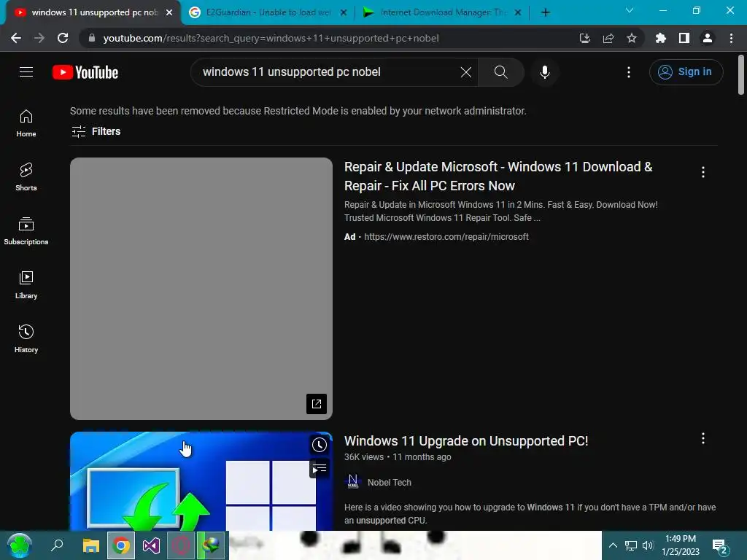The width and height of the screenshot is (747, 560).
Task: Open the Windows 11 video thumbnail
Action: point(201,481)
